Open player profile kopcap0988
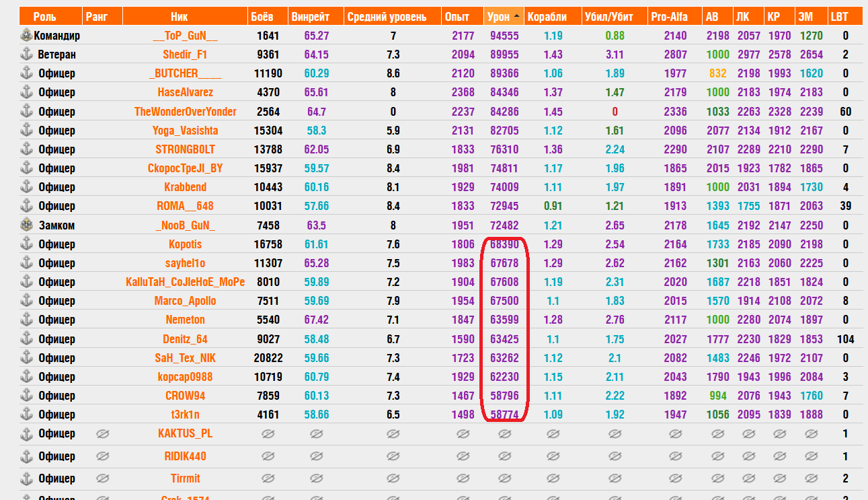This screenshot has height=500, width=868. pyautogui.click(x=185, y=377)
